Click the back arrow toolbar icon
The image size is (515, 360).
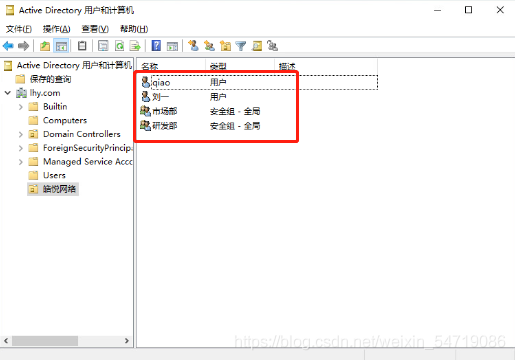[8, 46]
